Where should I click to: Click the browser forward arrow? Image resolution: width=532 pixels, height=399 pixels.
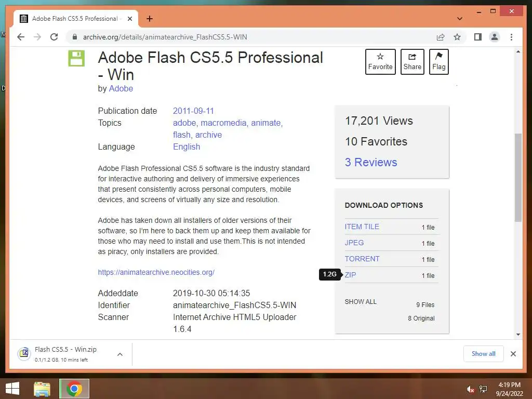pos(37,37)
